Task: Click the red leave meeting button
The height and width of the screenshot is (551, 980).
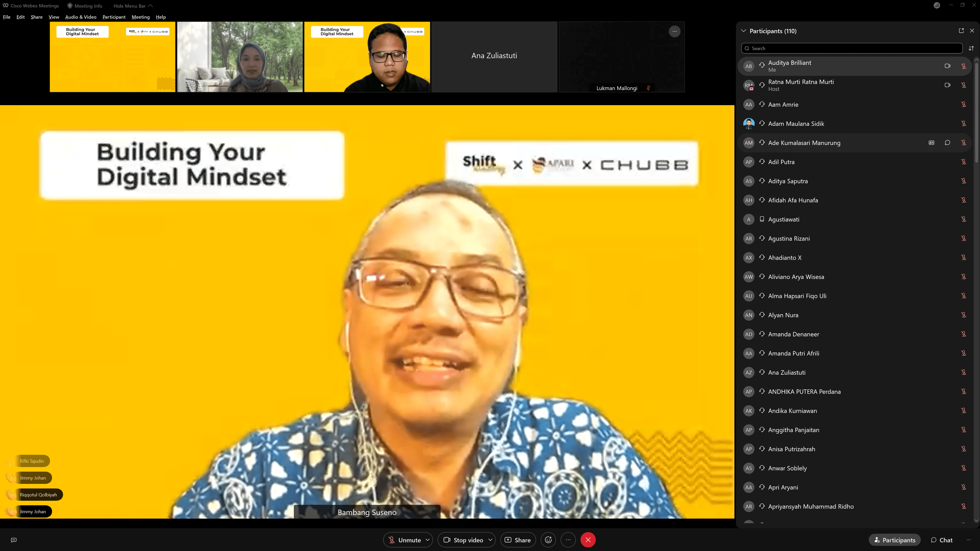Action: [x=588, y=540]
